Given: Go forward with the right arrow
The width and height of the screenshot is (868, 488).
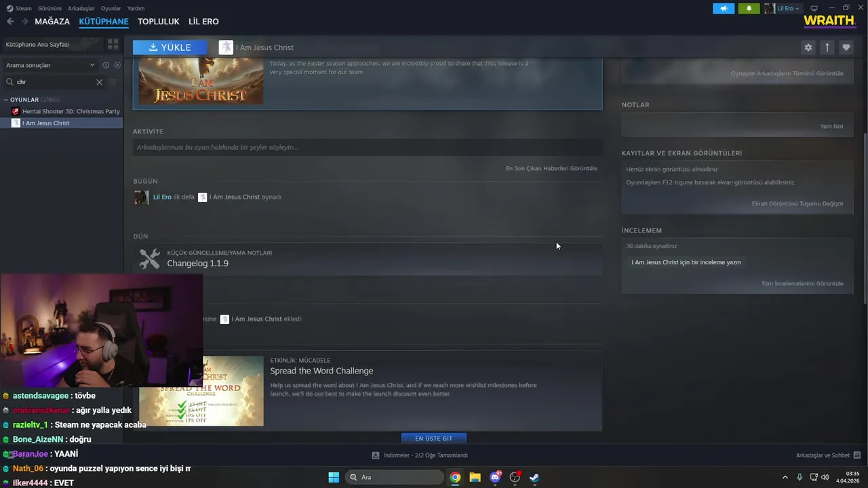Looking at the screenshot, I should [24, 22].
